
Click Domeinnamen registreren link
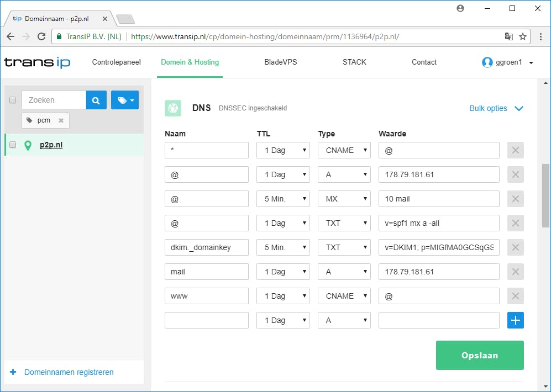pyautogui.click(x=69, y=372)
